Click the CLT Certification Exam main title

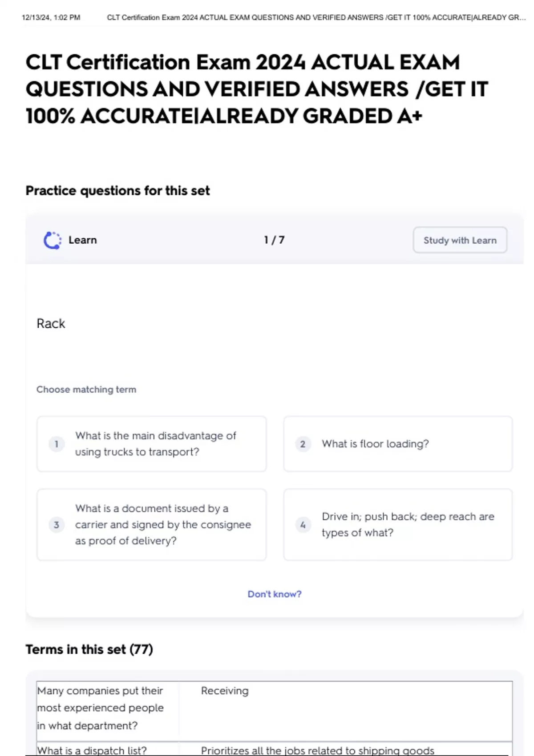[257, 89]
